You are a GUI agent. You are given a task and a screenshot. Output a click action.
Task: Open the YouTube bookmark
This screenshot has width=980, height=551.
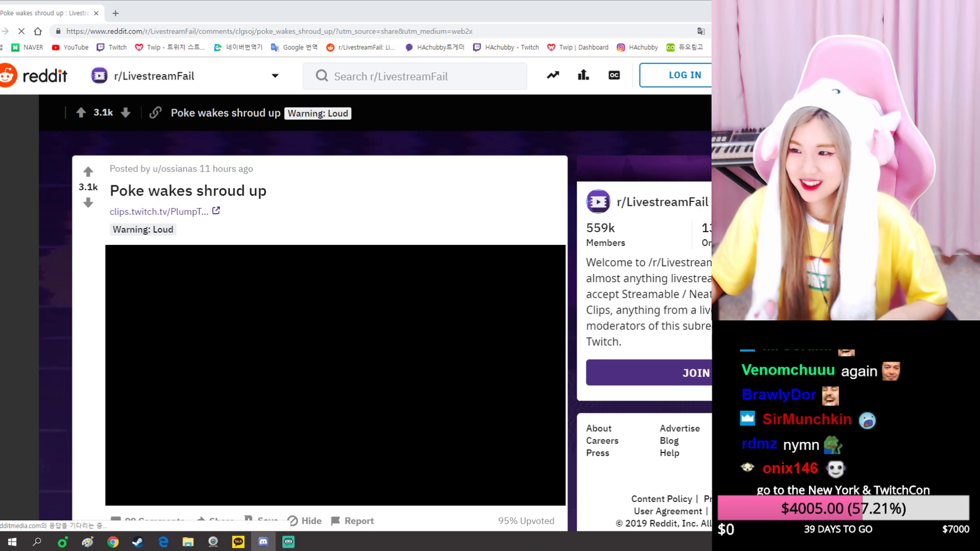pos(70,47)
